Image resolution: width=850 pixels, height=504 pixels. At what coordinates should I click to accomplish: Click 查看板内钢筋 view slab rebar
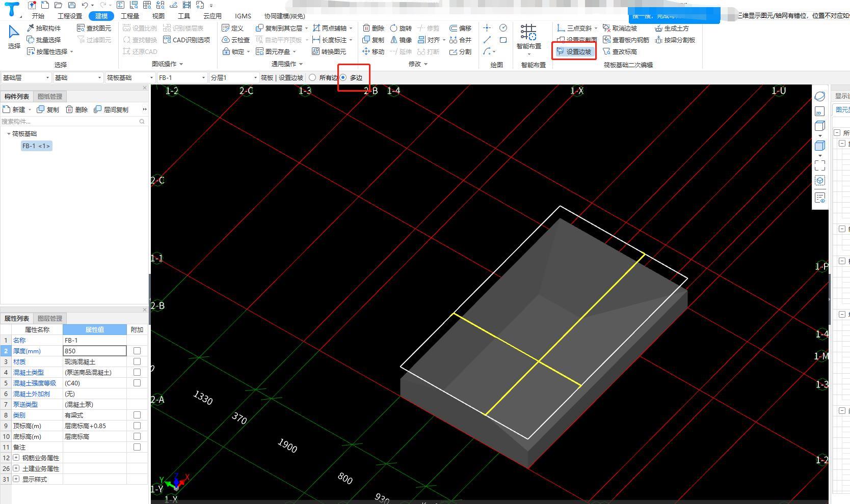[x=626, y=40]
